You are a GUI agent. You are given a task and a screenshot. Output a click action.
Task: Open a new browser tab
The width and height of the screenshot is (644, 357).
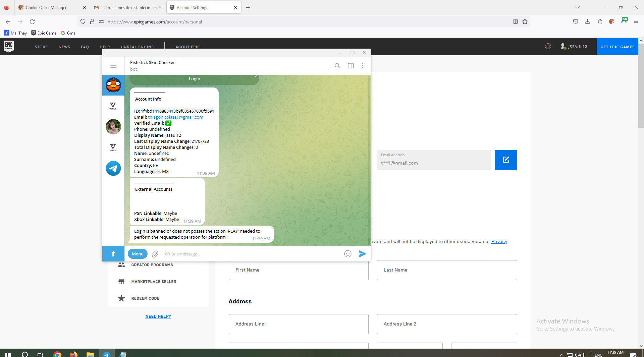coord(248,7)
